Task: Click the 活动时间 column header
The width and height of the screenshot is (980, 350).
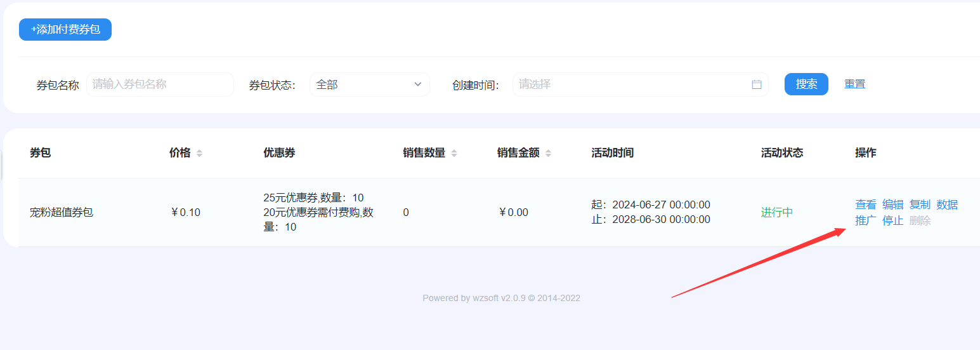Action: (612, 153)
